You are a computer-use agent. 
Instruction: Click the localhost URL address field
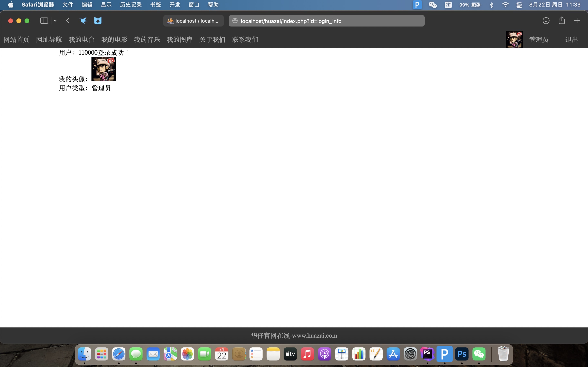(326, 21)
